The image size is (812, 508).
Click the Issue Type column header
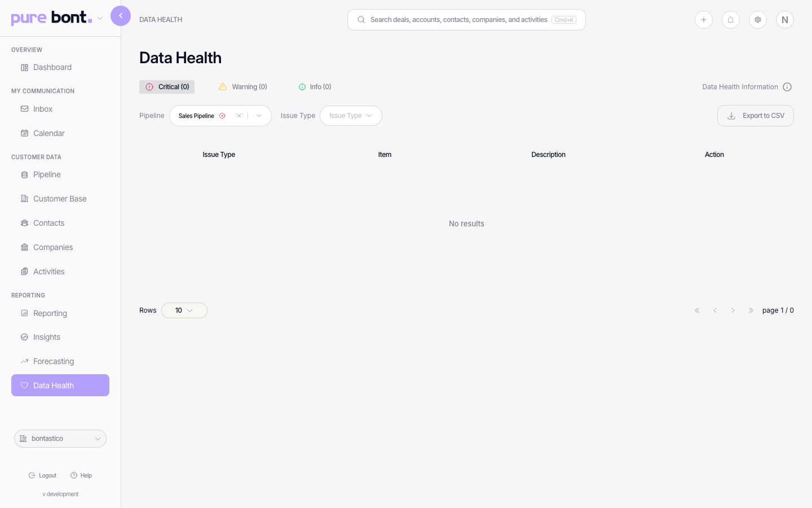pyautogui.click(x=219, y=155)
